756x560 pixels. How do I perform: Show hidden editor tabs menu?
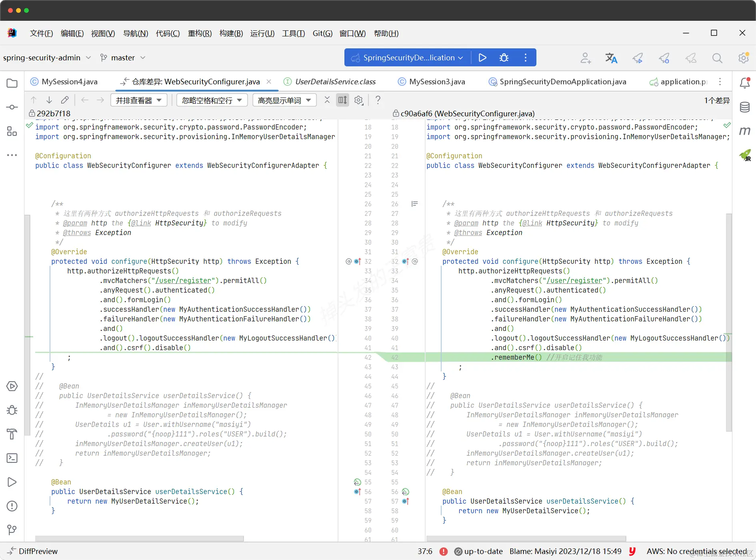[720, 82]
